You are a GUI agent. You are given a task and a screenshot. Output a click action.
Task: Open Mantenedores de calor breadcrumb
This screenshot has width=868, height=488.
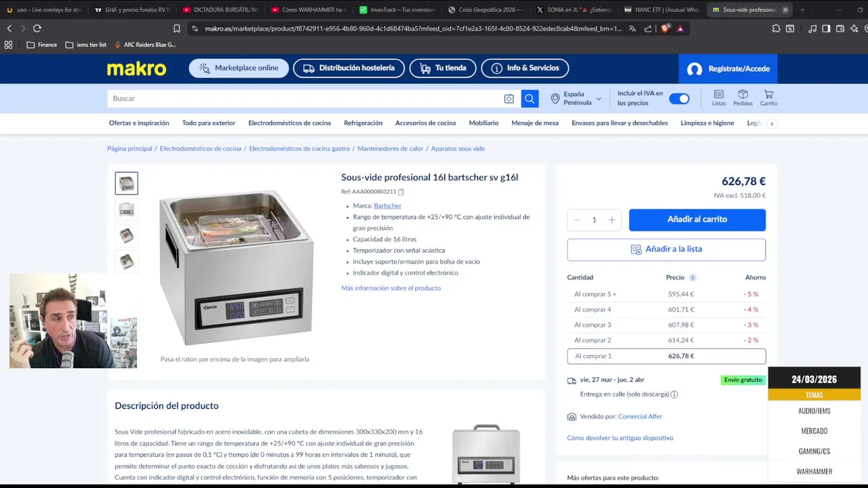(390, 149)
